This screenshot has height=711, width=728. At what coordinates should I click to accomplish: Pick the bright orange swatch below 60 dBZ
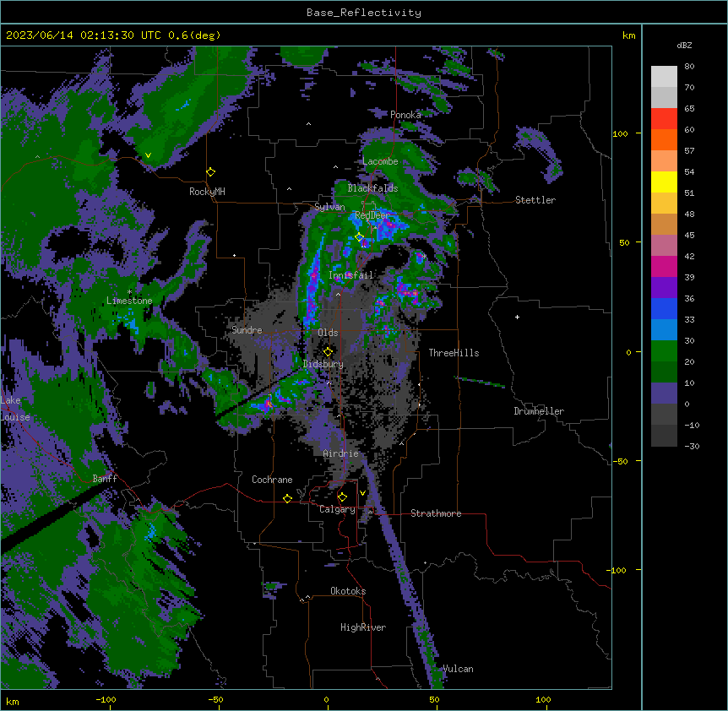tap(664, 139)
